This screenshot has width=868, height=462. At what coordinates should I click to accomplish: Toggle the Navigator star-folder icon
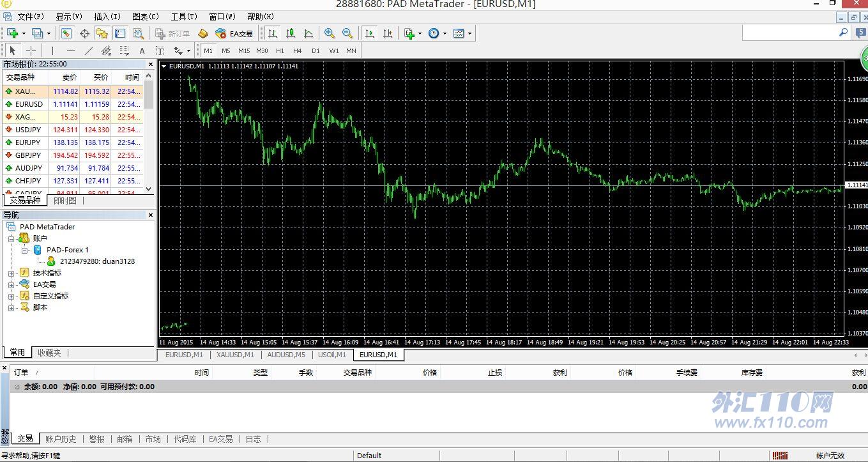click(x=102, y=33)
